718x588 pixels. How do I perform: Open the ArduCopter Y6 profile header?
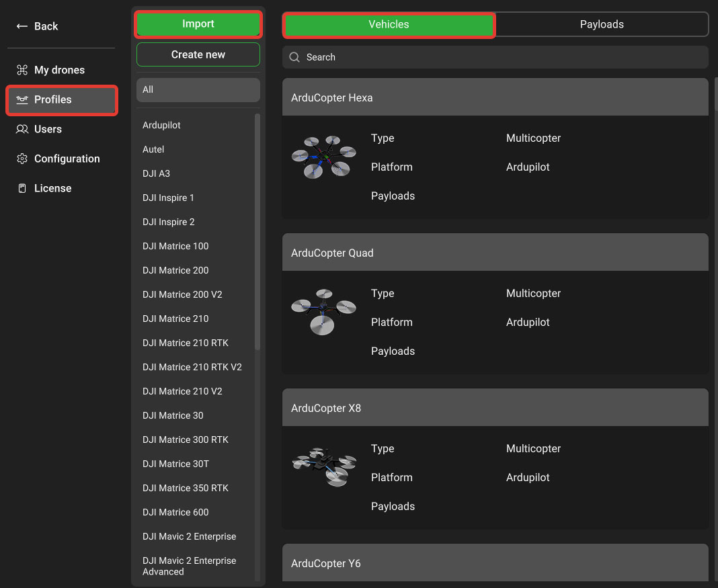pyautogui.click(x=495, y=563)
